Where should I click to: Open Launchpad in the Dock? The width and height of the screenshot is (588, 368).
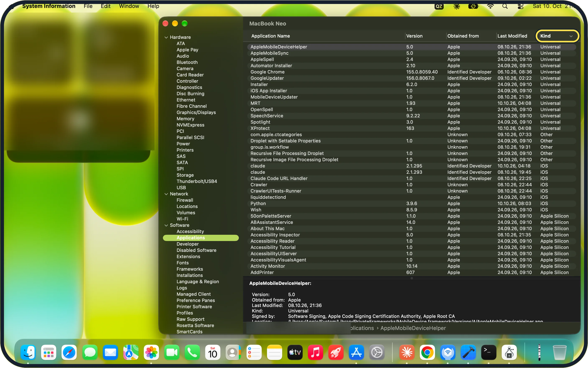(x=49, y=352)
